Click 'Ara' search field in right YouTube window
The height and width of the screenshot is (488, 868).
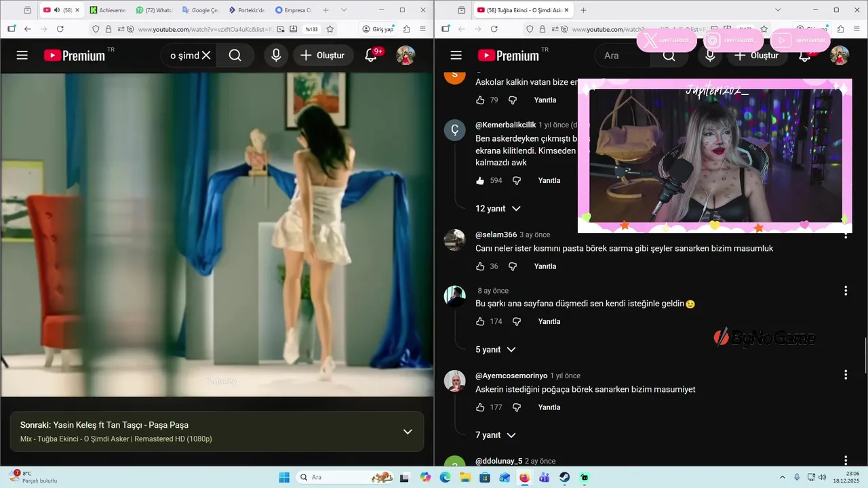pyautogui.click(x=623, y=56)
